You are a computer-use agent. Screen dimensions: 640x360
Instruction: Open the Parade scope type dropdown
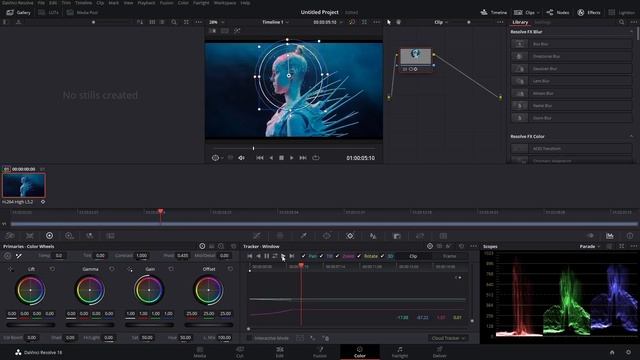590,247
